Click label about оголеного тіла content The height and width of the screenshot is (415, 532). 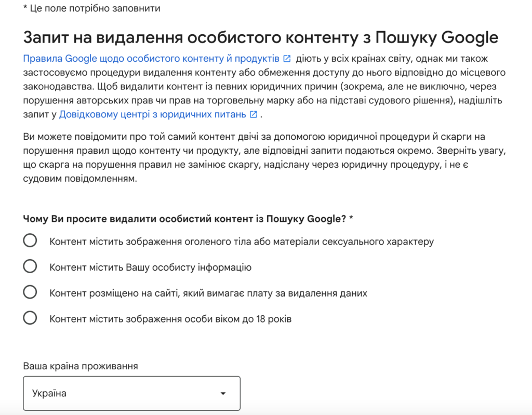click(242, 242)
